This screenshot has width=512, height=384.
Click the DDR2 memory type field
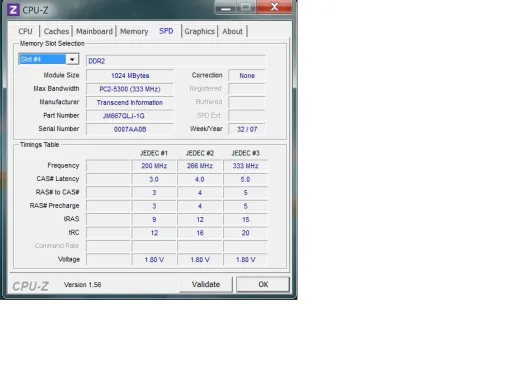pyautogui.click(x=176, y=61)
